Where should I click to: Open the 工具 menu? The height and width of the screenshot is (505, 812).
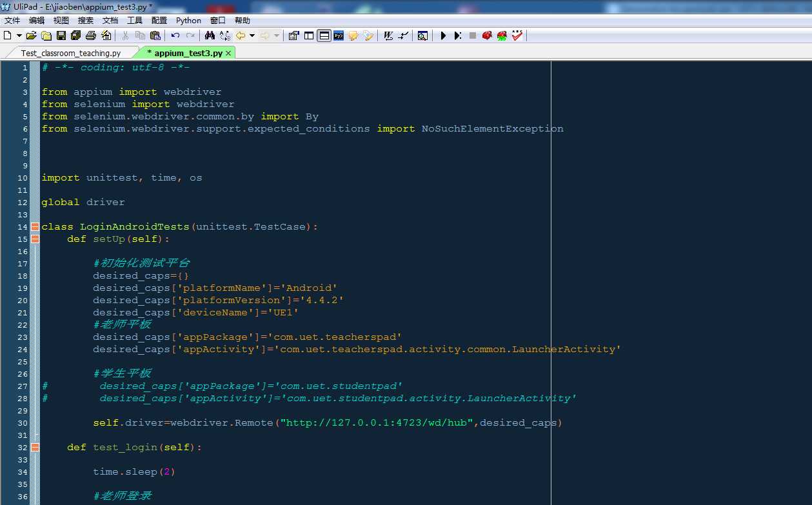tap(135, 21)
